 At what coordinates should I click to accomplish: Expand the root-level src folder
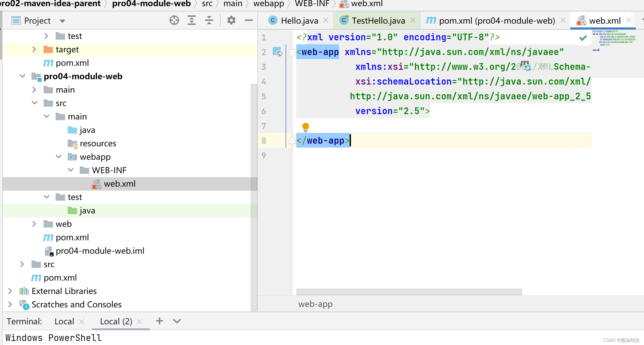22,264
